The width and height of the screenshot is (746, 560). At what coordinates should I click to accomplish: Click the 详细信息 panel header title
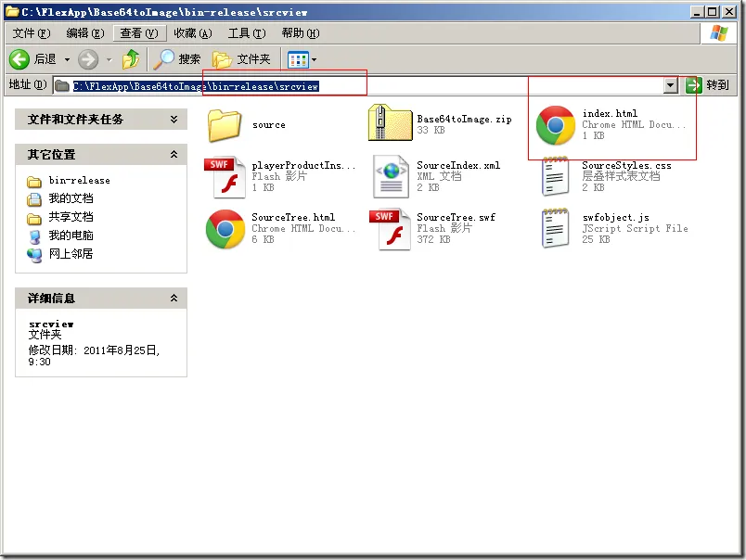pos(51,298)
